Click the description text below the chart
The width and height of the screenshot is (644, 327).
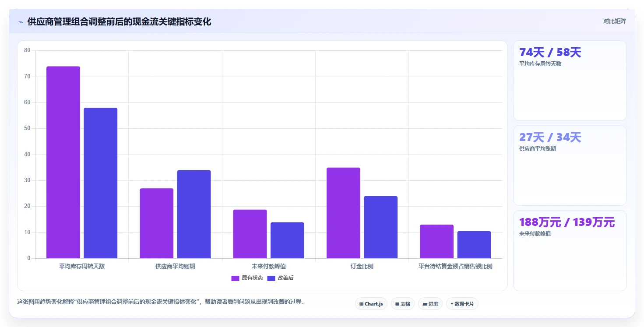(161, 302)
